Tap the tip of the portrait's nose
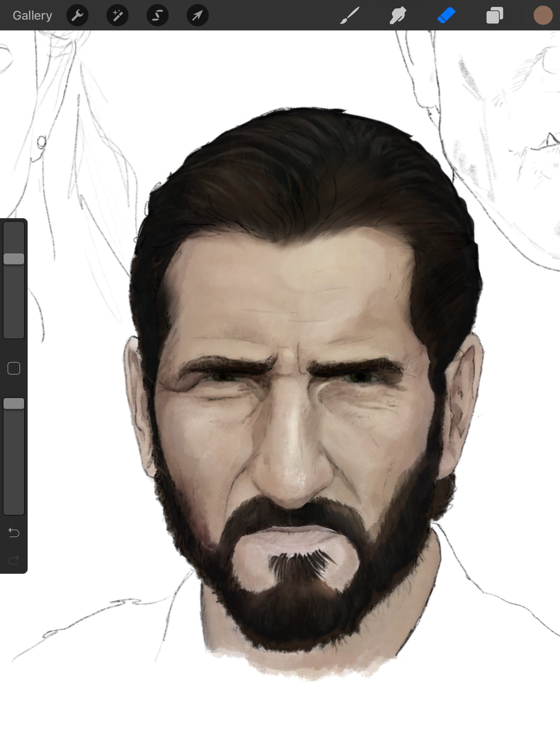The image size is (560, 747). tap(290, 488)
